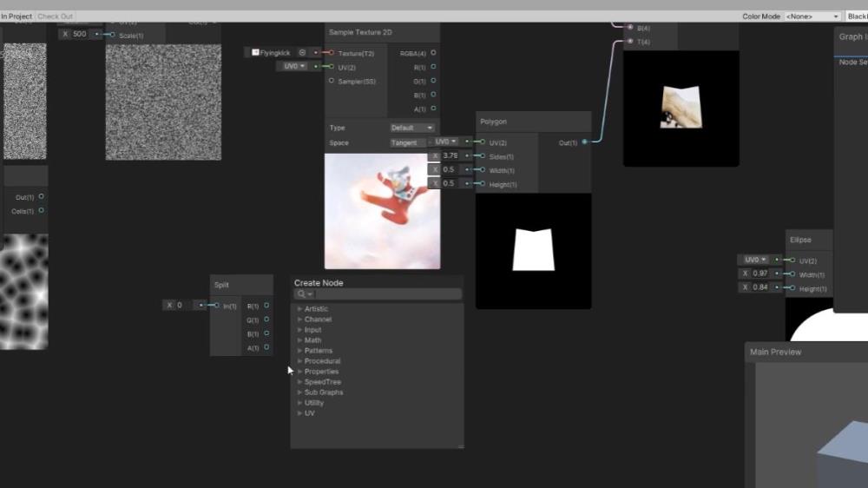Open the Type dropdown set to Default
Viewport: 868px width, 488px height.
pyautogui.click(x=412, y=128)
